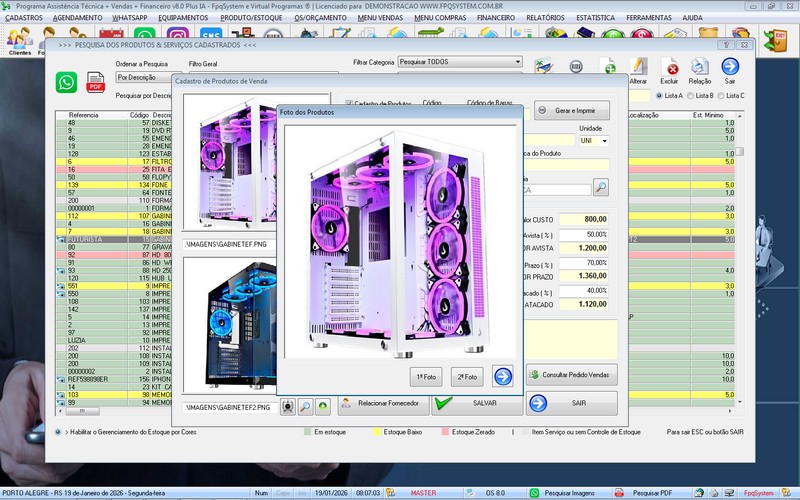Open the Filtrar Categoria dropdown
The image size is (800, 500).
460,62
